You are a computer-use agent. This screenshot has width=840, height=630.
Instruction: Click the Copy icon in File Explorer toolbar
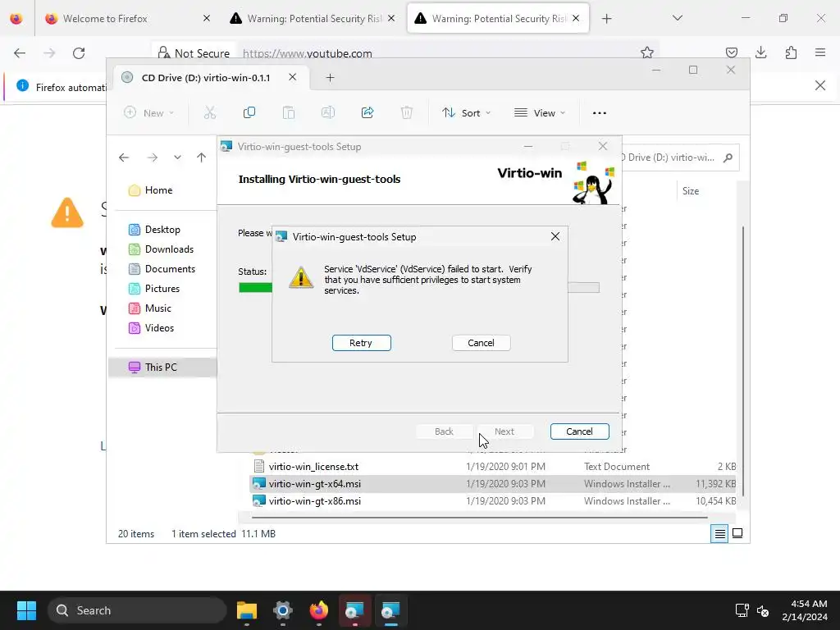tap(249, 112)
